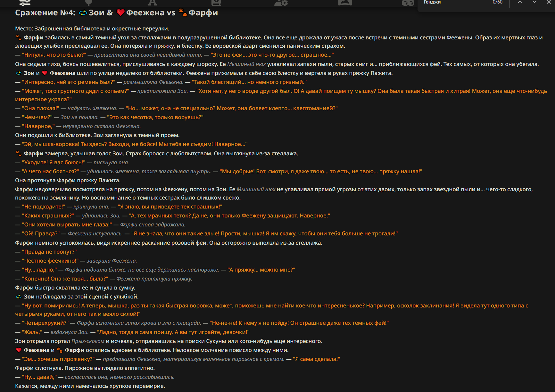Go to next search match arrow
Viewport: 555px width, 392px height.
(534, 2)
